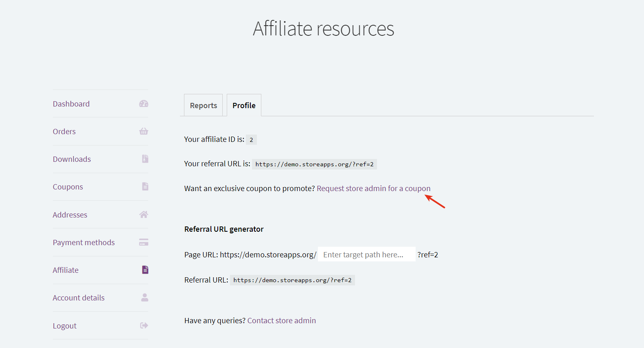Focus the target path input field
This screenshot has height=348, width=644.
[366, 254]
